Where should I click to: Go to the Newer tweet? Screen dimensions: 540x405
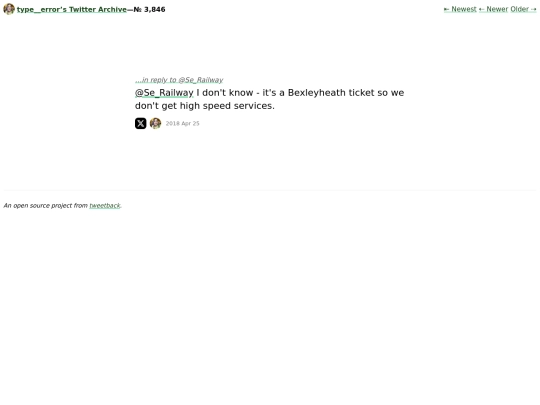[x=494, y=9]
